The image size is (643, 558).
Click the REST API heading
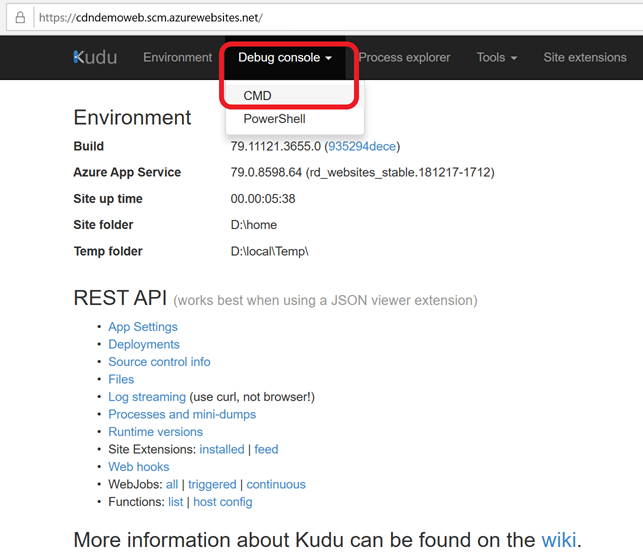click(x=120, y=298)
